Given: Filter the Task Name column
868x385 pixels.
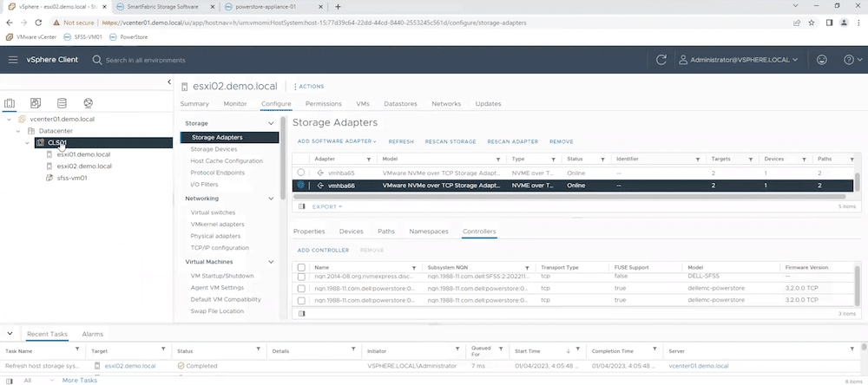Looking at the screenshot, I should pyautogui.click(x=77, y=349).
